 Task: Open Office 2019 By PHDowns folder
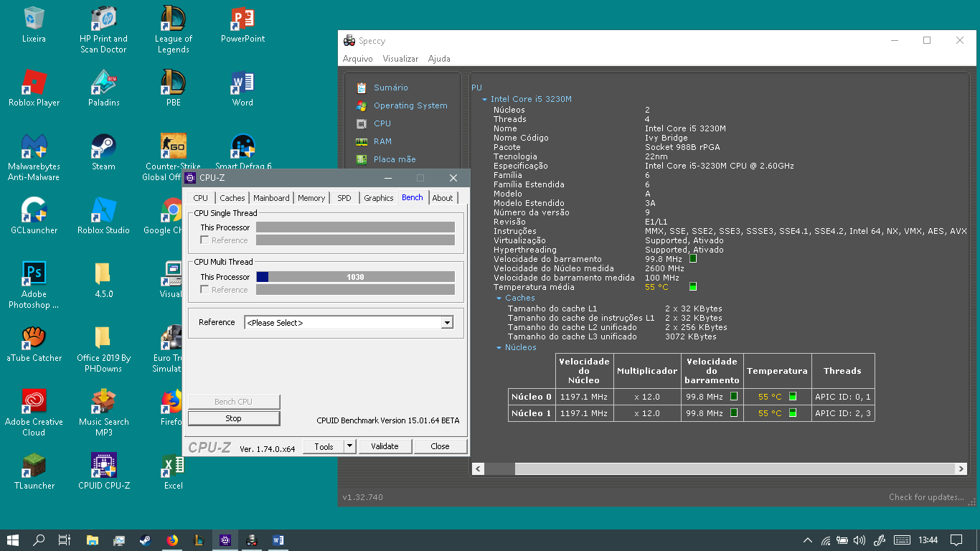click(x=103, y=349)
